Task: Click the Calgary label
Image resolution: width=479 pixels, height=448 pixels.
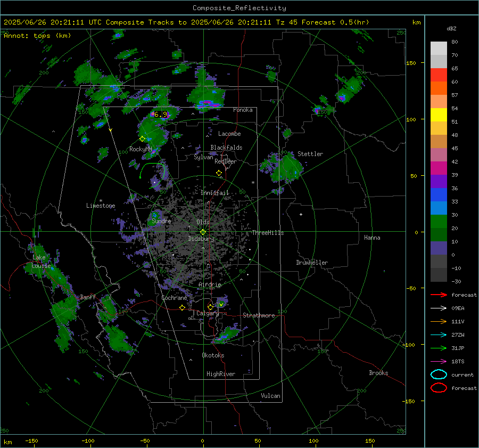Action: (208, 313)
